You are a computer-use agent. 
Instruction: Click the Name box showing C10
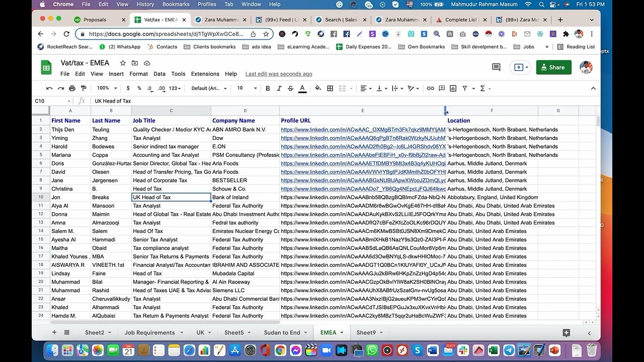52,101
